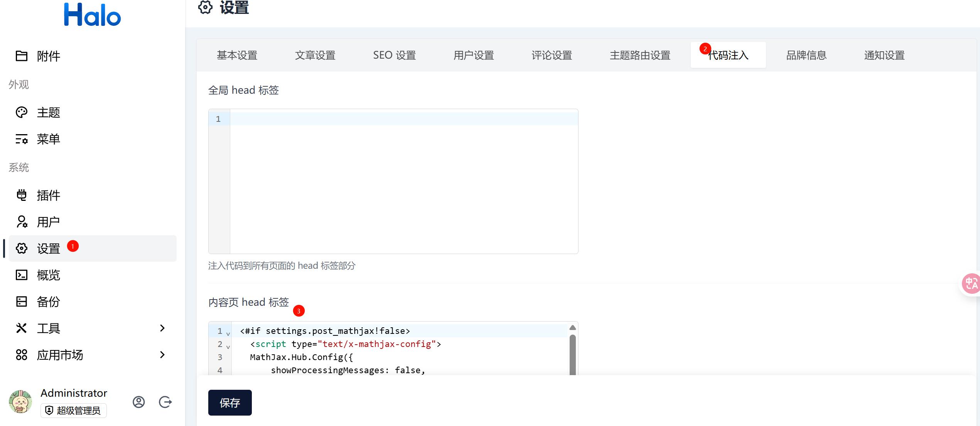Open the 品牌信息 tab

click(x=806, y=55)
